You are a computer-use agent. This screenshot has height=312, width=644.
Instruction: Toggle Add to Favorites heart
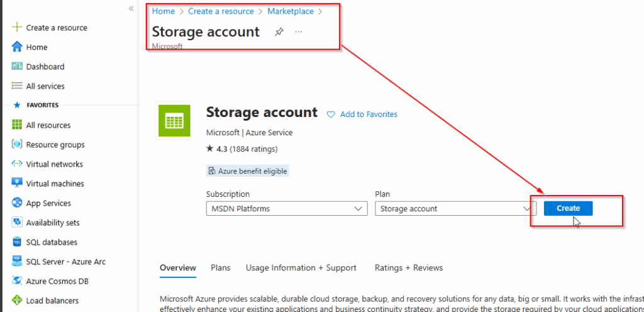[331, 114]
